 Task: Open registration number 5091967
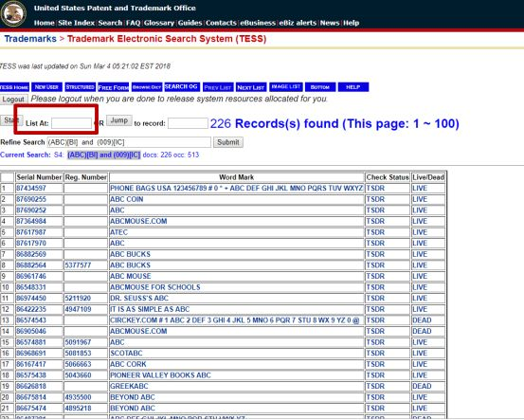click(x=78, y=342)
